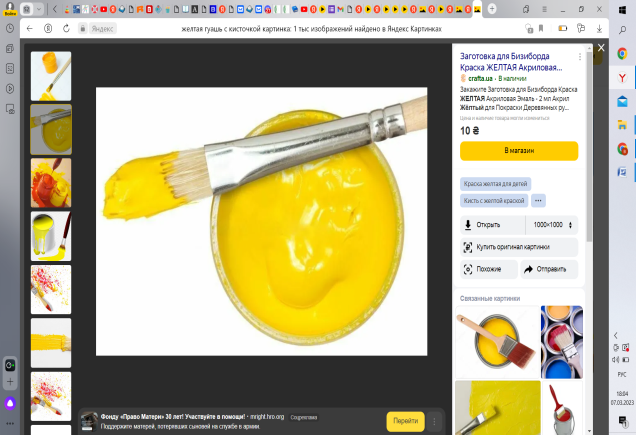Share image via 'Отправить' button
The width and height of the screenshot is (636, 435).
[549, 269]
